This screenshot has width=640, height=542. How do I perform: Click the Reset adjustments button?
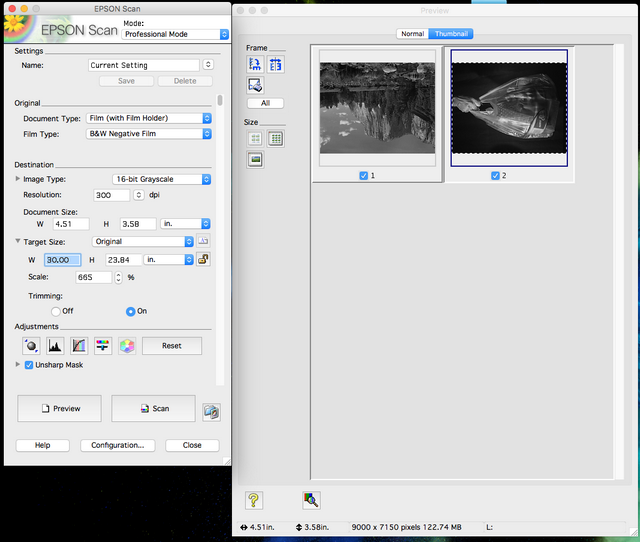pos(172,346)
